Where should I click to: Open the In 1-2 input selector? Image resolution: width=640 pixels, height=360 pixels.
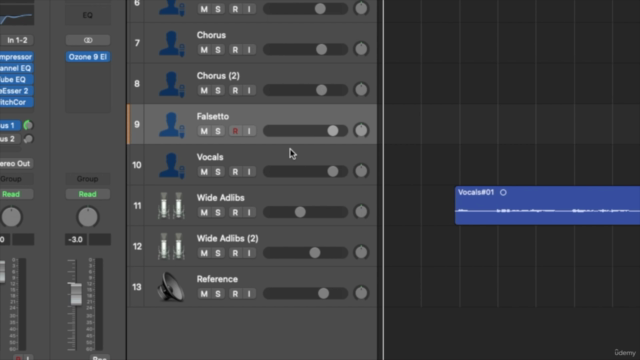pos(17,40)
